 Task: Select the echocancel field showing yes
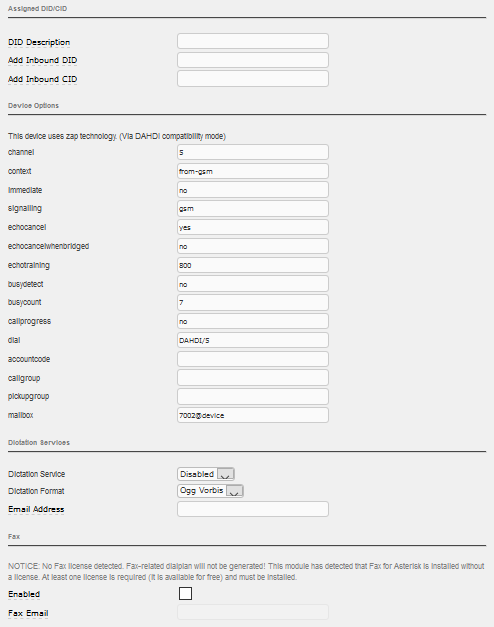[253, 227]
